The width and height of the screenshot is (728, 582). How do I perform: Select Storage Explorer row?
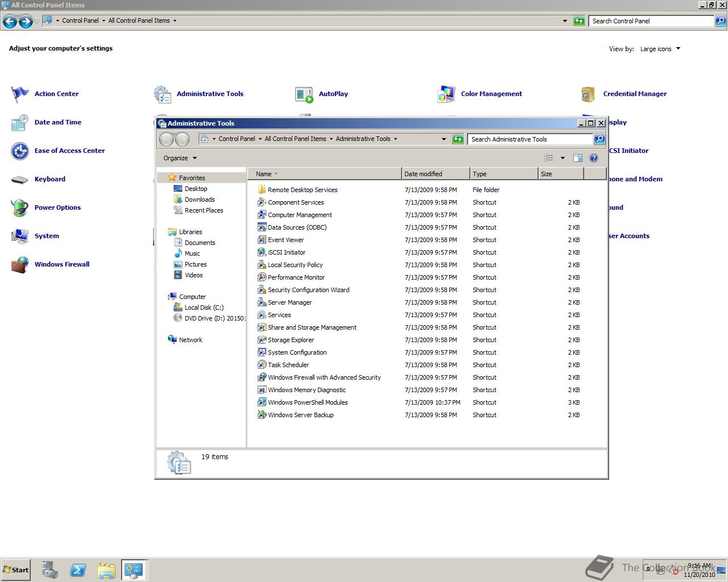[x=419, y=340]
